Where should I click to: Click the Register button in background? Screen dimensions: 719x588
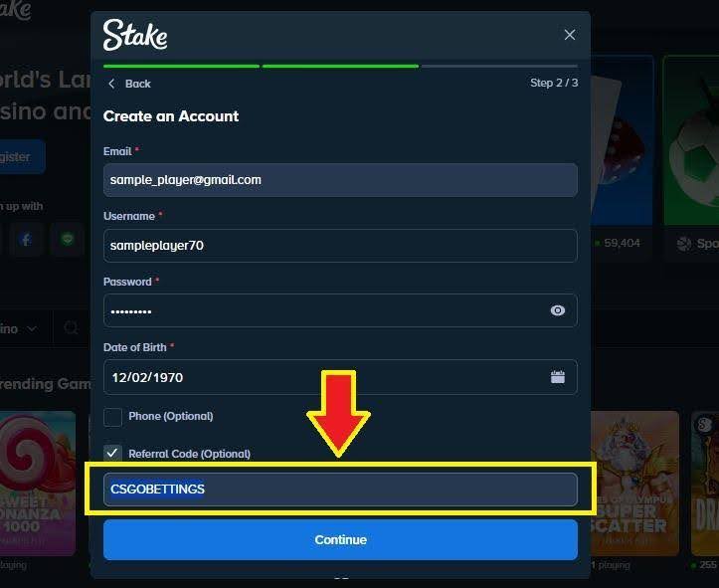18,156
